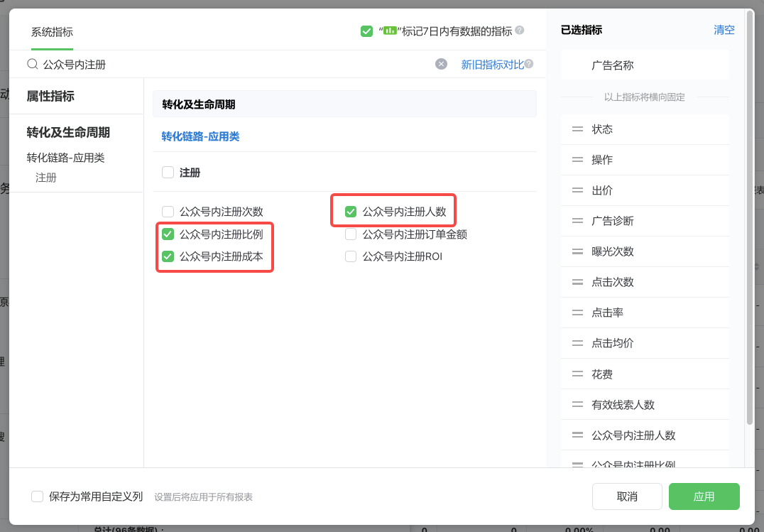The height and width of the screenshot is (532, 764).
Task: Check the 注册 group checkbox
Action: (168, 172)
